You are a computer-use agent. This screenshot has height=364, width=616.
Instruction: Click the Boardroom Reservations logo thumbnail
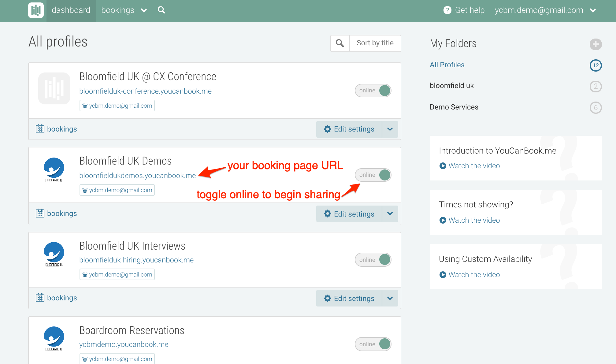pos(54,339)
